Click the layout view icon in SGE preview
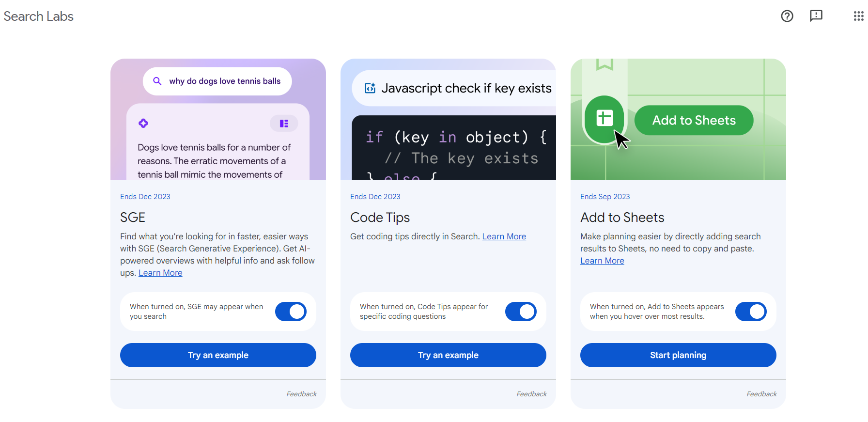Viewport: 868px width, 422px height. pyautogui.click(x=284, y=124)
